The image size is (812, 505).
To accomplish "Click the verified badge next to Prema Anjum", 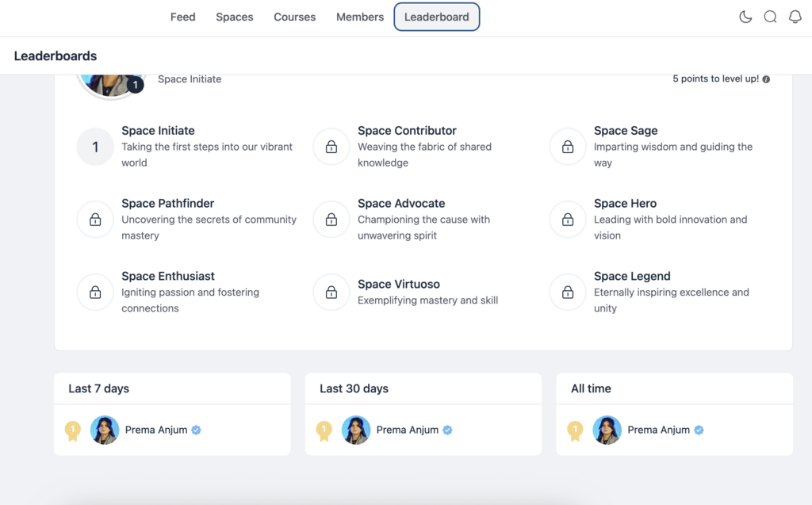I will click(197, 430).
